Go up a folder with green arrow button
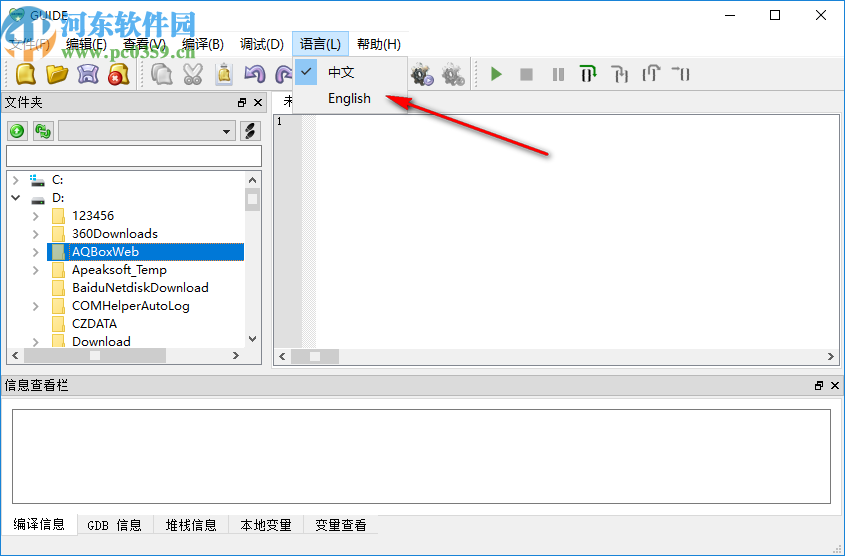This screenshot has height=556, width=845. [17, 131]
